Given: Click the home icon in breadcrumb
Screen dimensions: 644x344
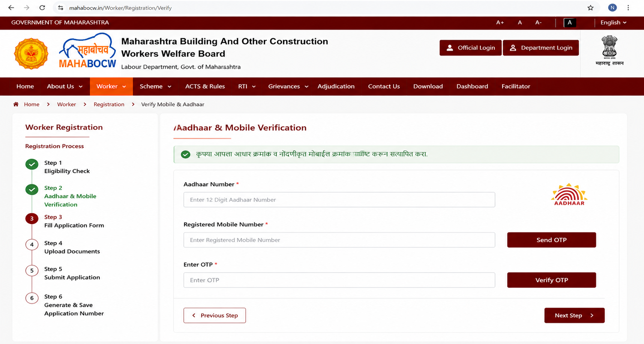Looking at the screenshot, I should 16,104.
